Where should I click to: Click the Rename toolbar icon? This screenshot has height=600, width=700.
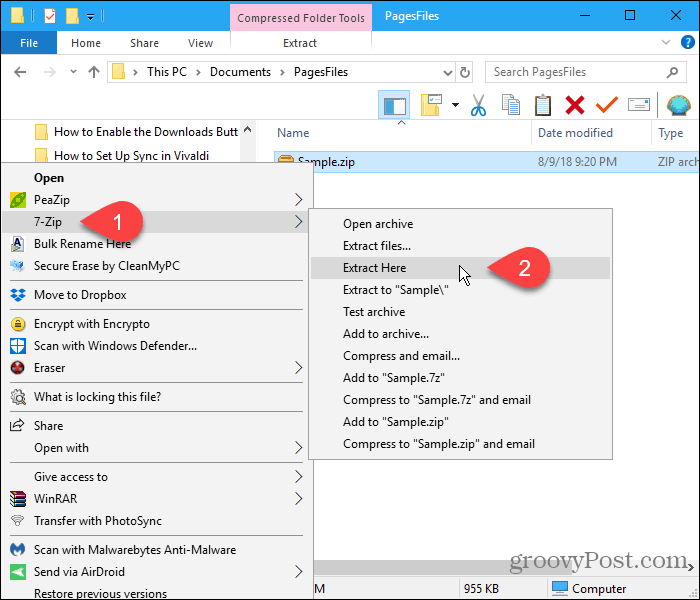click(x=639, y=105)
